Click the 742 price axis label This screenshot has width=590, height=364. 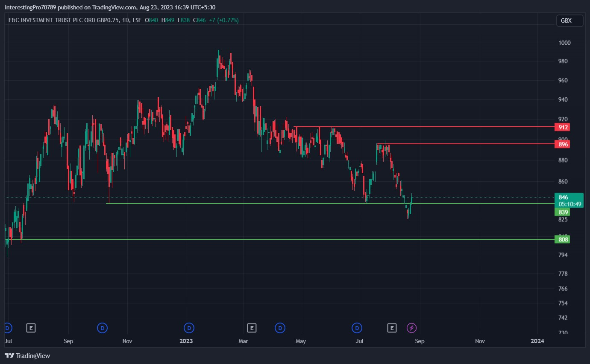pyautogui.click(x=563, y=317)
